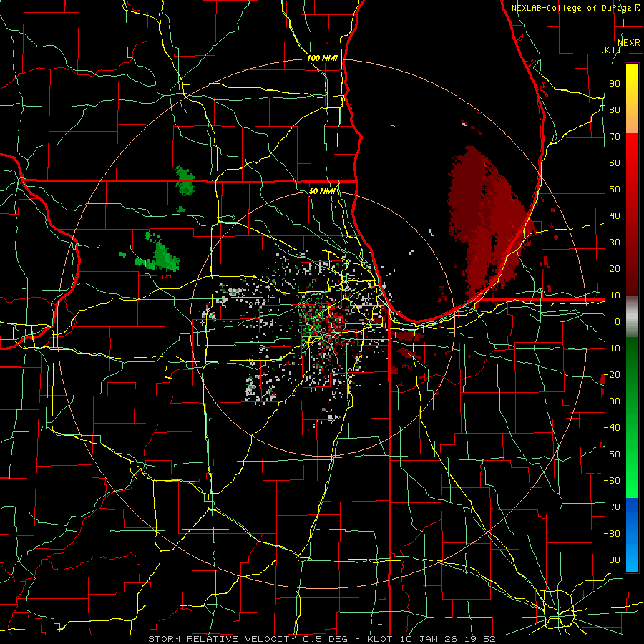This screenshot has height=644, width=644.
Task: Pick the yellow band atop the velocity scale
Action: tap(632, 99)
